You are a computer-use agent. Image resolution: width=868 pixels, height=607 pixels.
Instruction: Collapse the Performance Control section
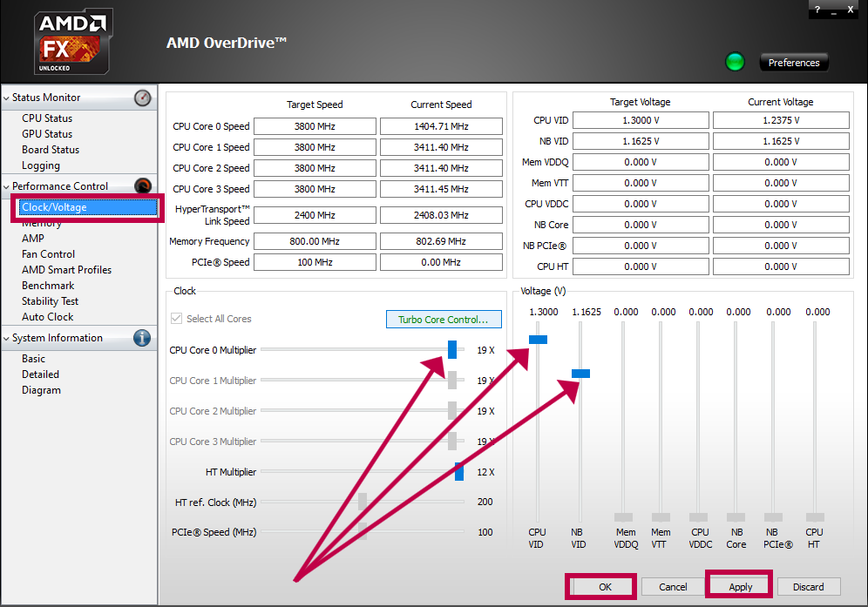[x=6, y=186]
